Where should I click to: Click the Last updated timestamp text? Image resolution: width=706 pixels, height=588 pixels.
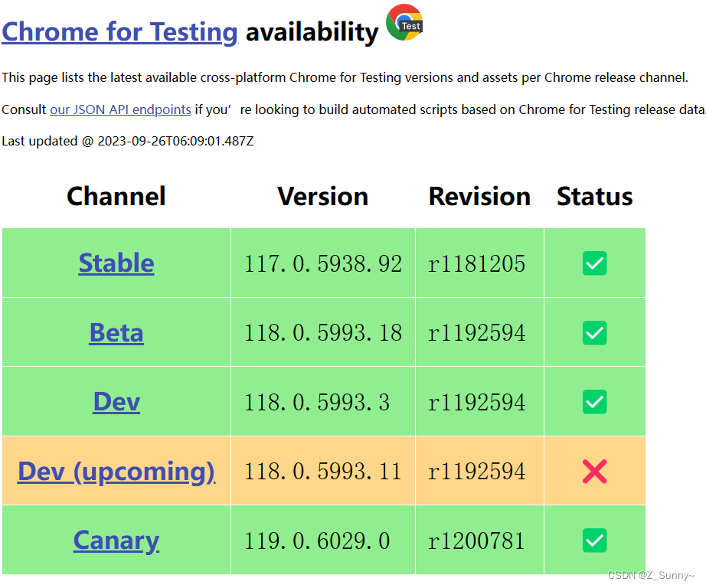point(127,141)
